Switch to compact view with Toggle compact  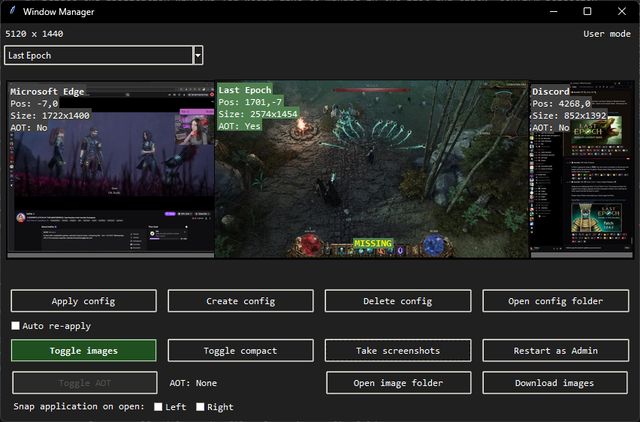click(240, 351)
